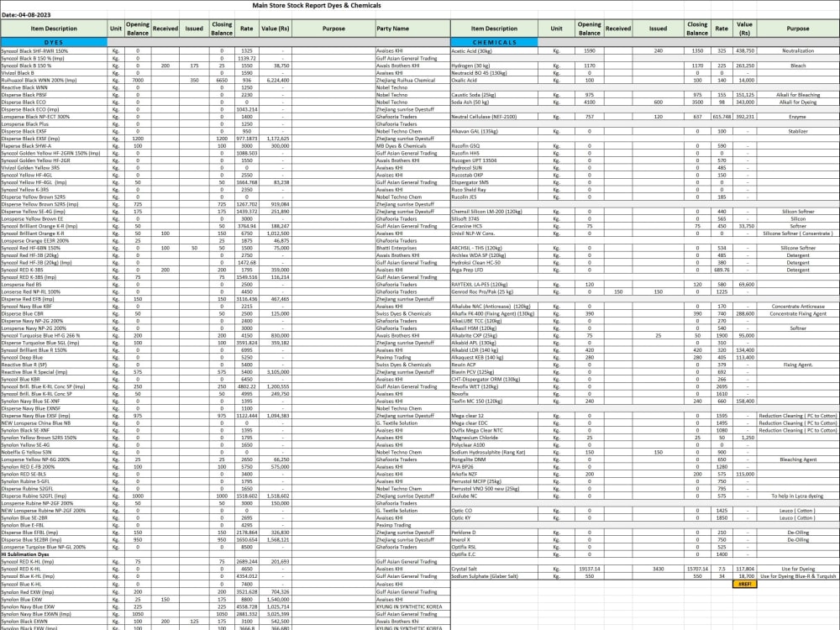The width and height of the screenshot is (840, 630).
Task: Click the 'Oxalic Acid' item cell
Action: pos(495,81)
